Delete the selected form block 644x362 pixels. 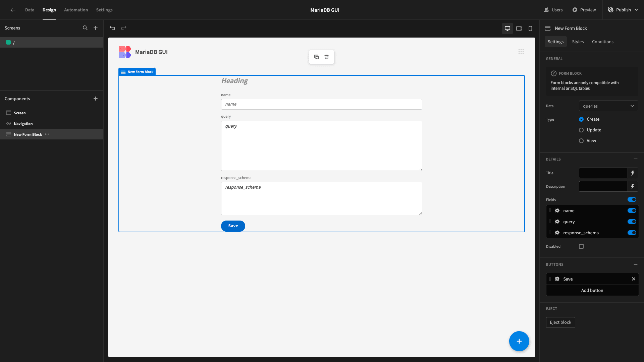[x=327, y=57]
